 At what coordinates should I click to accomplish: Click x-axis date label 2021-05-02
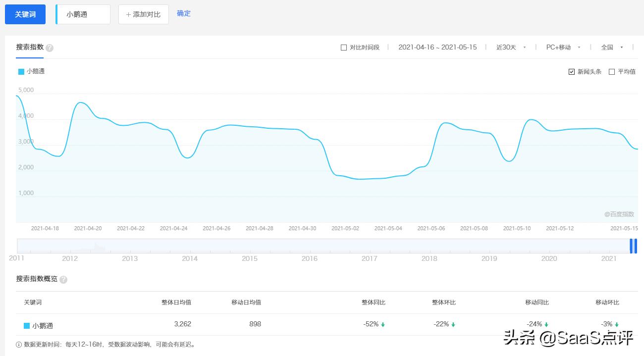(x=345, y=228)
